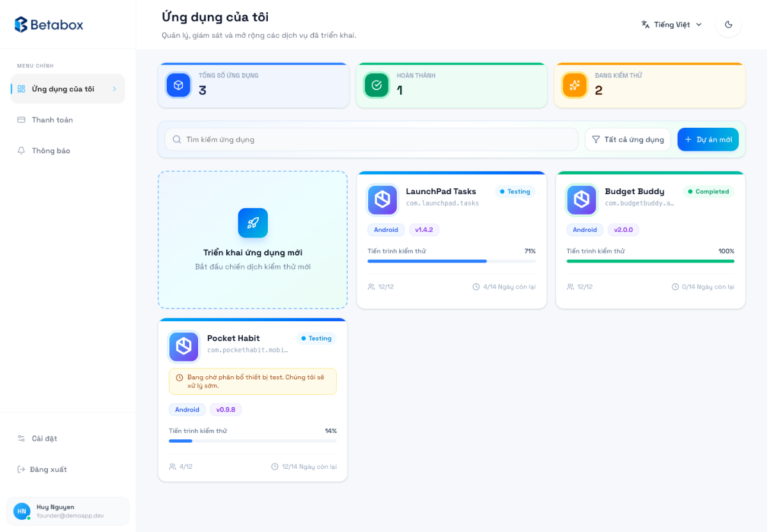Open Ứng dụng của tôi menu item
The height and width of the screenshot is (532, 767).
(68, 89)
